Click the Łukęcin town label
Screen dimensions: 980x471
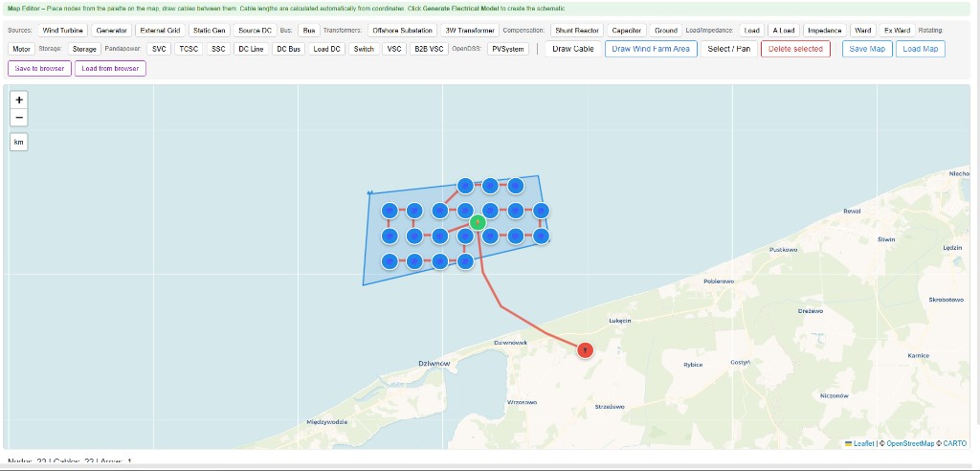[x=620, y=321]
